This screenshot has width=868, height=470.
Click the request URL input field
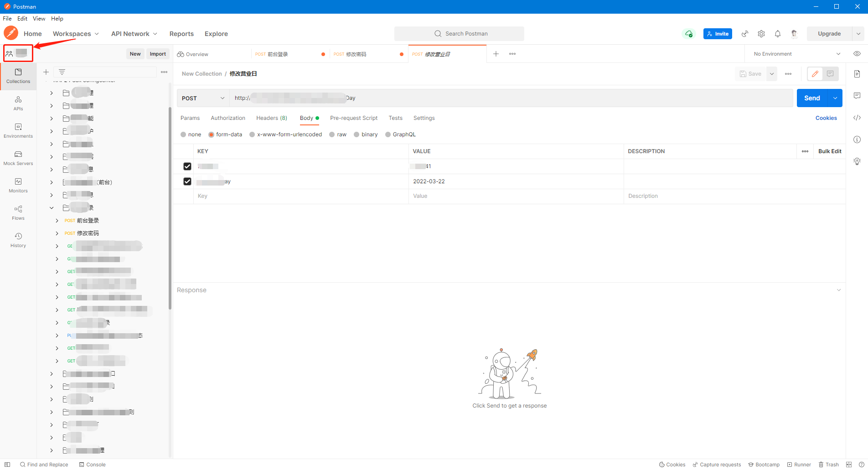pos(511,98)
